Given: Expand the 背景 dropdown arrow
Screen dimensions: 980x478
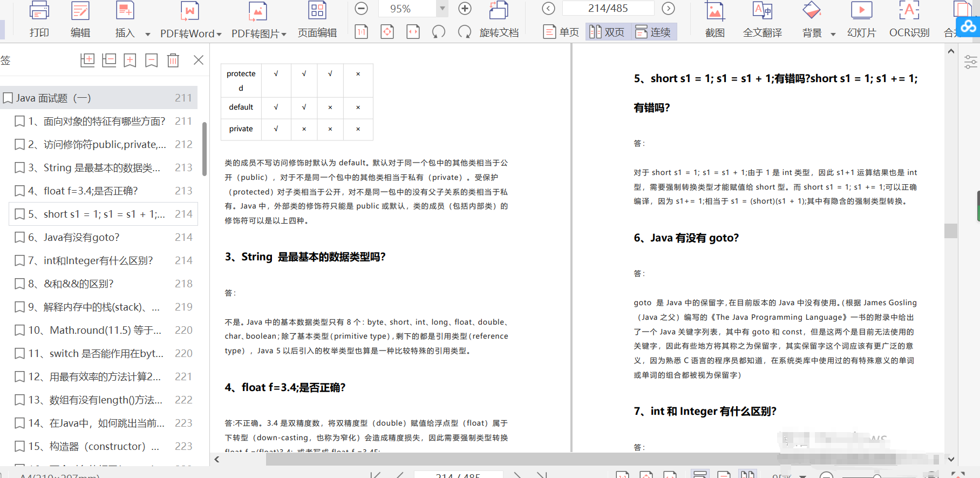Looking at the screenshot, I should (833, 34).
